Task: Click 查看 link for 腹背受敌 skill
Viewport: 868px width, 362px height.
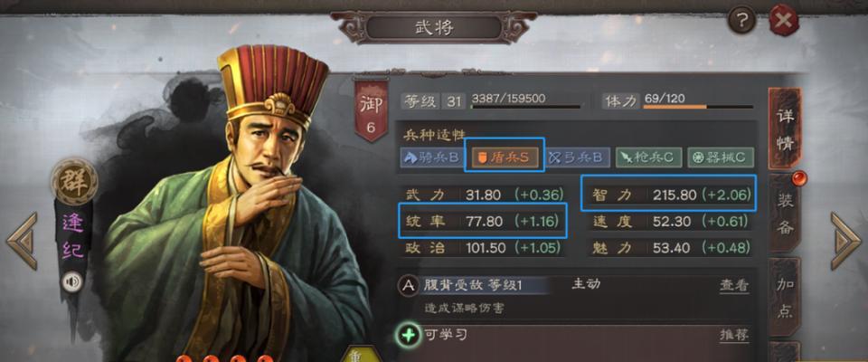Action: coord(734,285)
